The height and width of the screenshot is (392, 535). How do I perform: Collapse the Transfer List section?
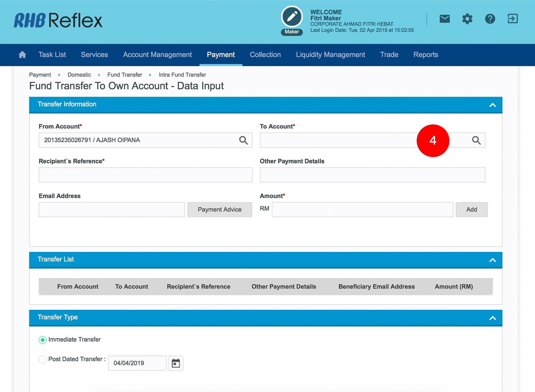point(492,260)
